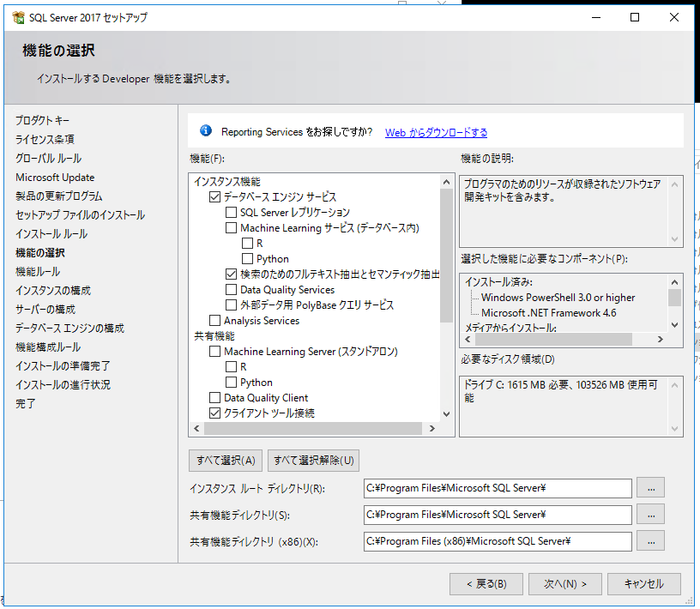
Task: Click the SQL Server setup title bar icon
Action: tap(18, 17)
